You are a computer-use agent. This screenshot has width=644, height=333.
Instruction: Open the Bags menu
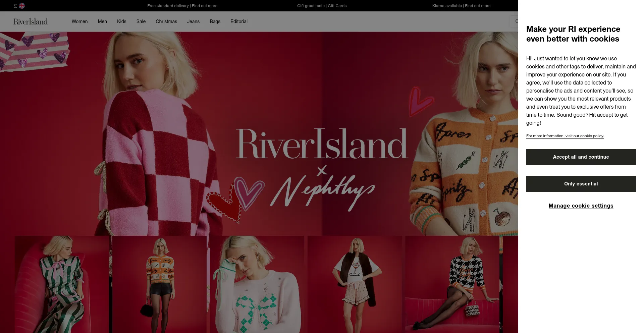tap(215, 21)
